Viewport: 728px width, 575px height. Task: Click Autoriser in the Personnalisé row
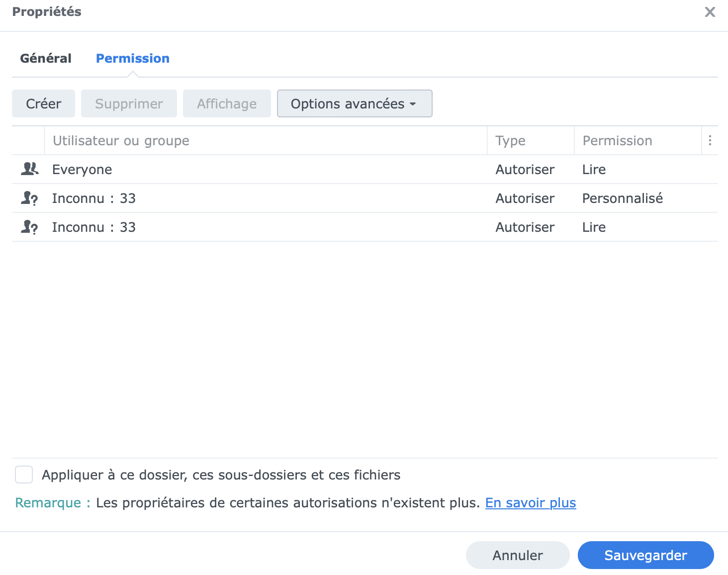click(x=525, y=198)
